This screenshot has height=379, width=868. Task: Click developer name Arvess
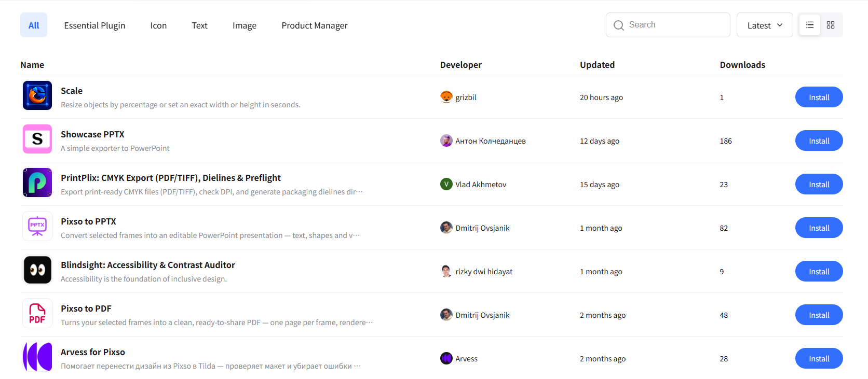(x=467, y=359)
